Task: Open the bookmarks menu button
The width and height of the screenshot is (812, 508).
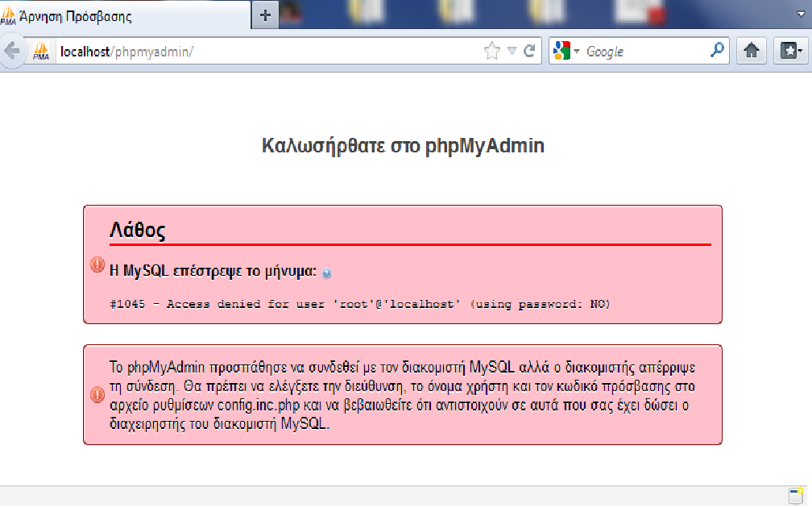Action: pyautogui.click(x=791, y=51)
